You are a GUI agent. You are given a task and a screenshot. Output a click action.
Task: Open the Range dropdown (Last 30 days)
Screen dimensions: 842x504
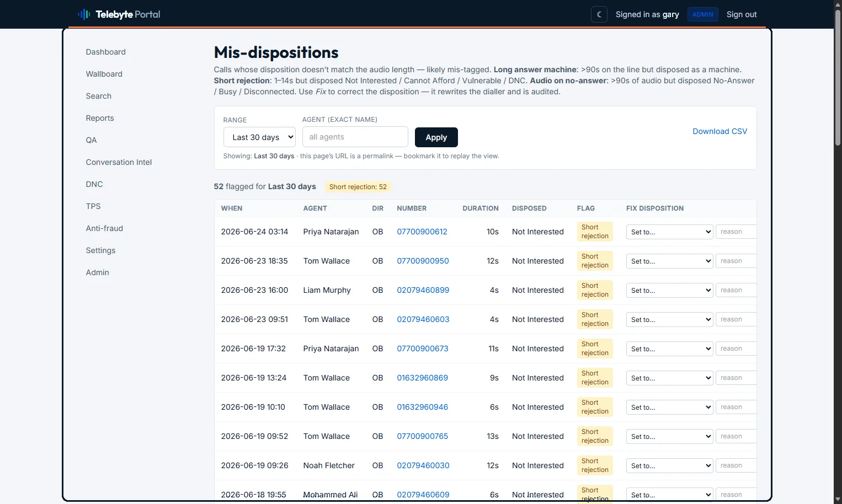click(259, 137)
